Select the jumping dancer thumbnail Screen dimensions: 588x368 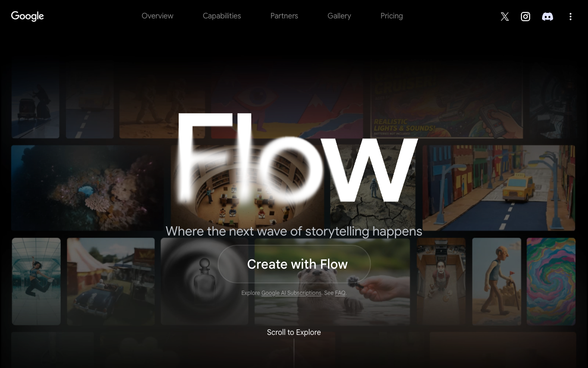coord(36,282)
